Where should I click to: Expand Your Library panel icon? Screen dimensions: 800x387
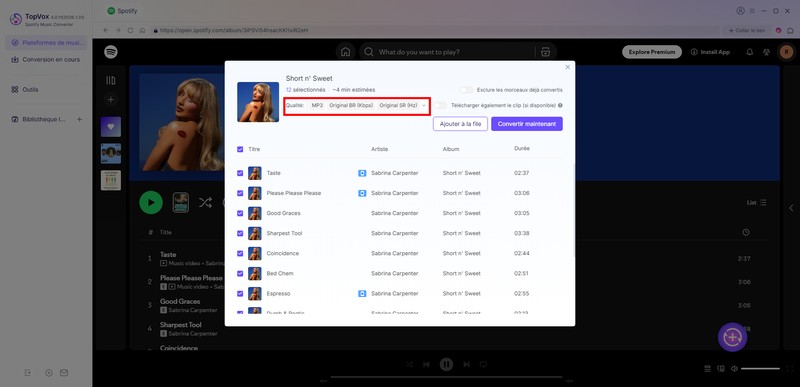[x=111, y=81]
